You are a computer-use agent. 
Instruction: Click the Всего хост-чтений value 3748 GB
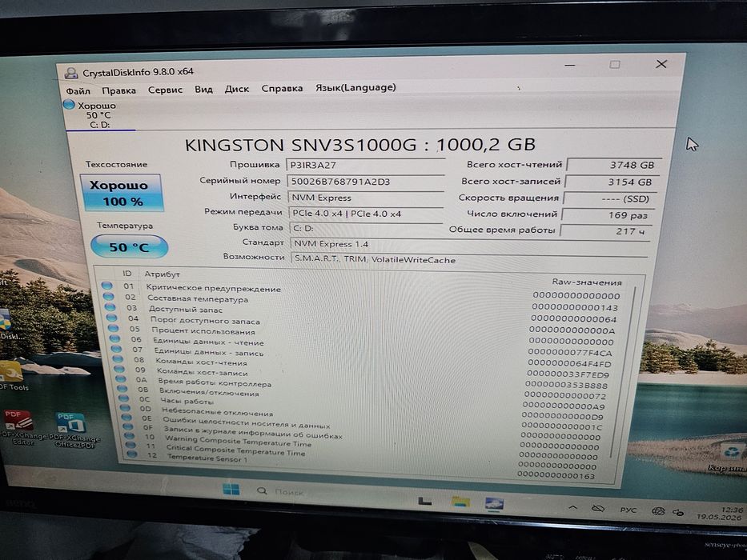tap(614, 166)
